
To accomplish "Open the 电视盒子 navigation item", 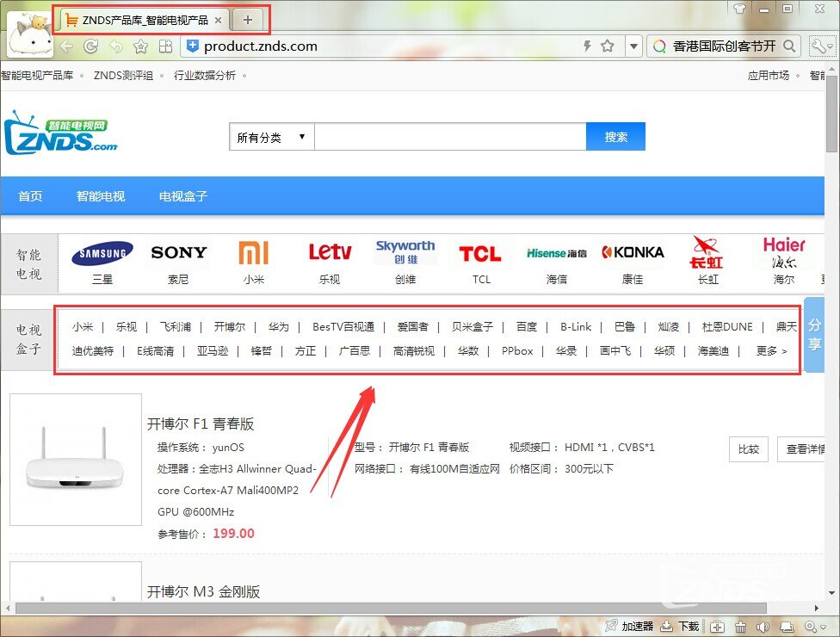I will (183, 196).
